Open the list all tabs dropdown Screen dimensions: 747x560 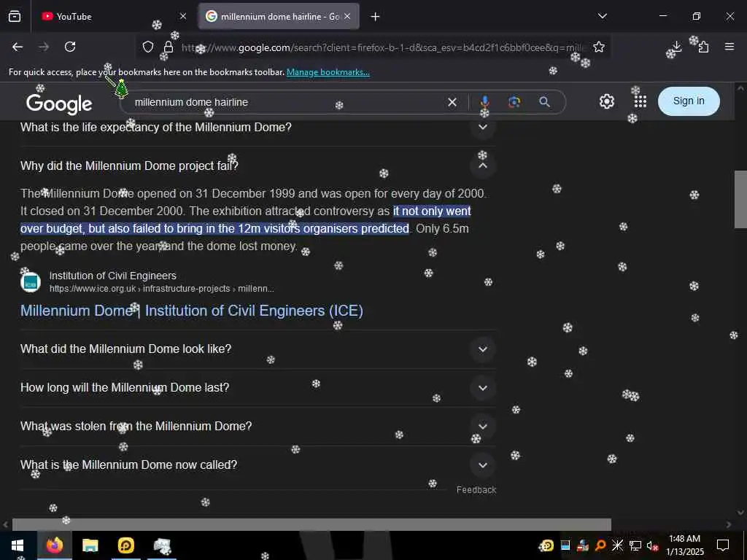603,17
